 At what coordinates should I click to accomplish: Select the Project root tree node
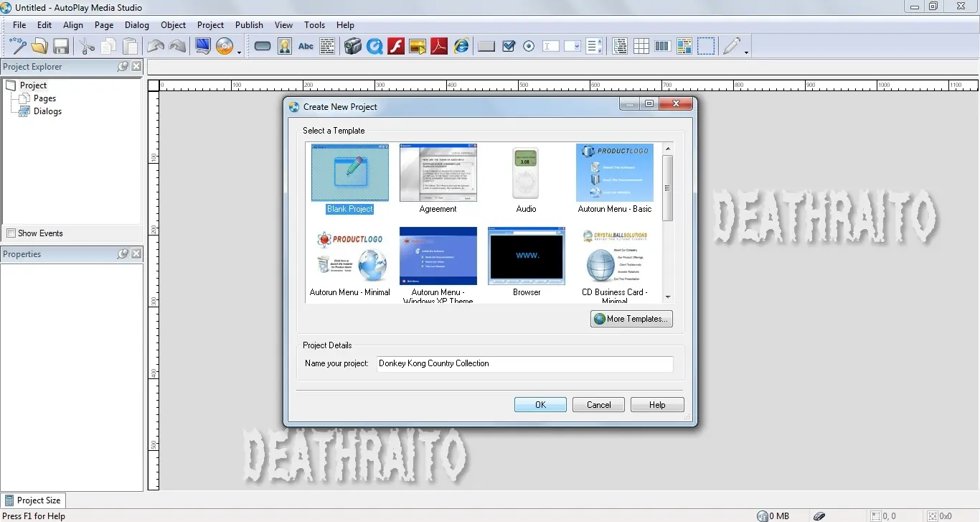click(x=33, y=85)
